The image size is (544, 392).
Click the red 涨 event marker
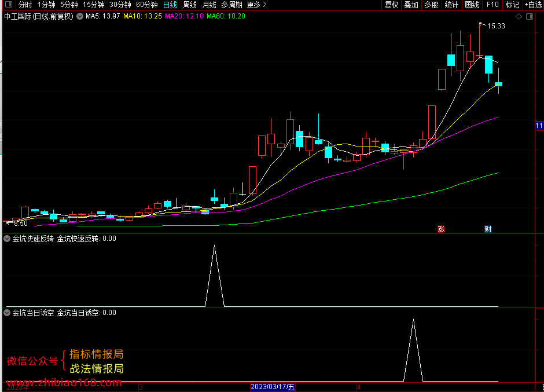click(441, 229)
